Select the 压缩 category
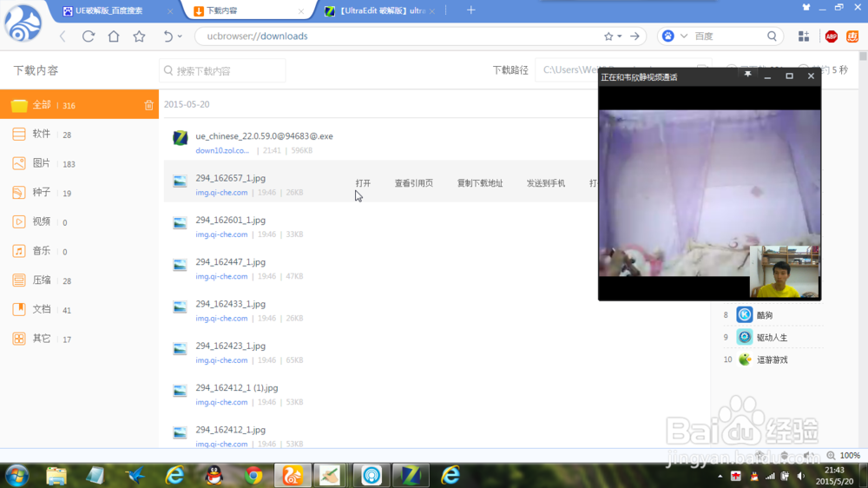 coord(79,280)
